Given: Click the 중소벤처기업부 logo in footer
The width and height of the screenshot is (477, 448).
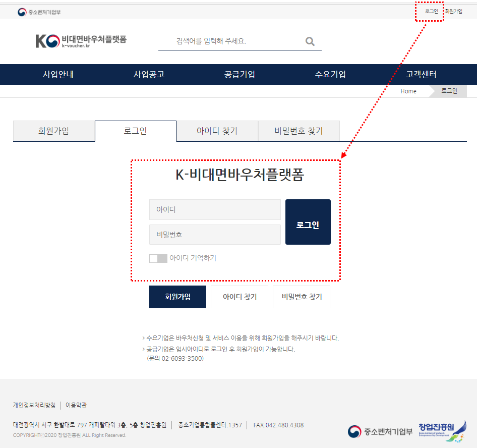Looking at the screenshot, I should [x=380, y=431].
